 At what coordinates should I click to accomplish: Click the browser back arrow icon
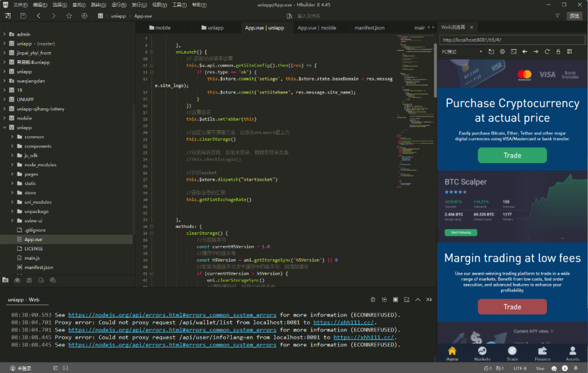(x=524, y=52)
